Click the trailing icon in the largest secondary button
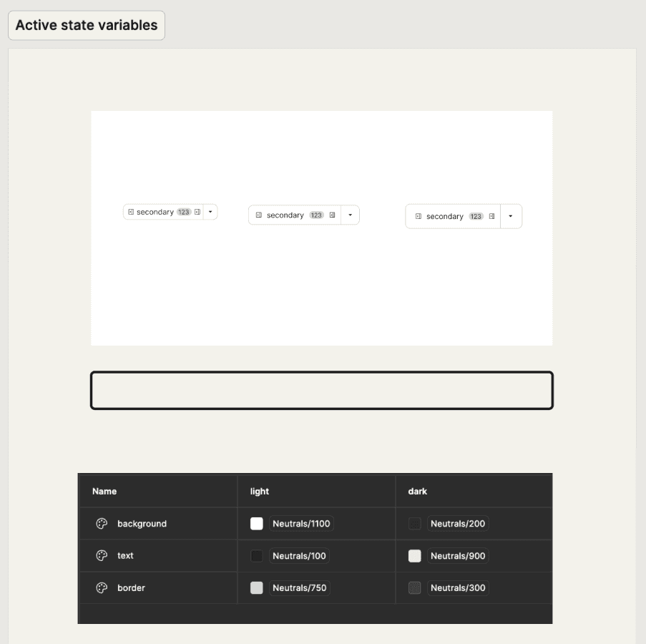The height and width of the screenshot is (644, 646). [x=491, y=216]
